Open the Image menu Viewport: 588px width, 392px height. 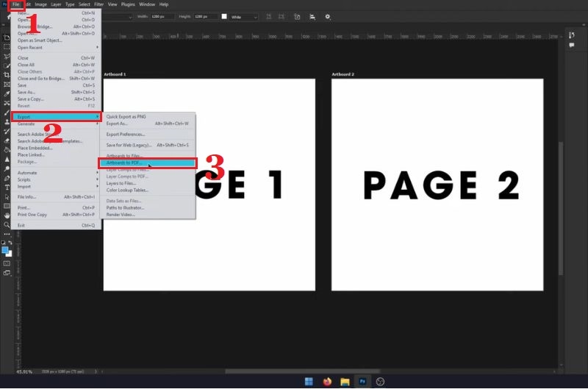point(41,4)
